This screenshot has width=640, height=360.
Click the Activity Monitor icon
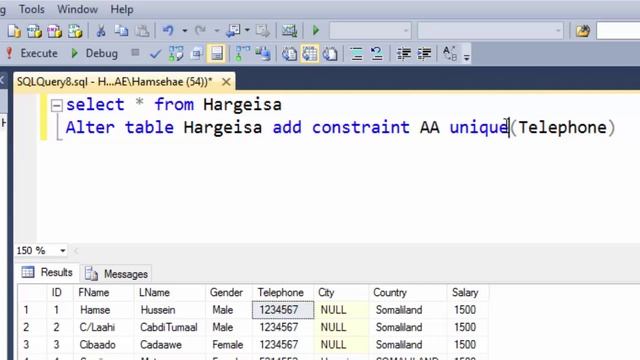point(289,31)
